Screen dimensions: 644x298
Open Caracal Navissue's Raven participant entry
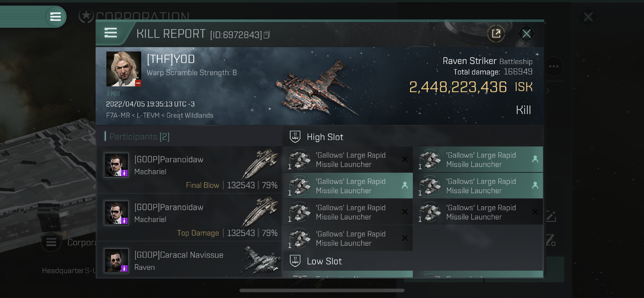click(189, 260)
